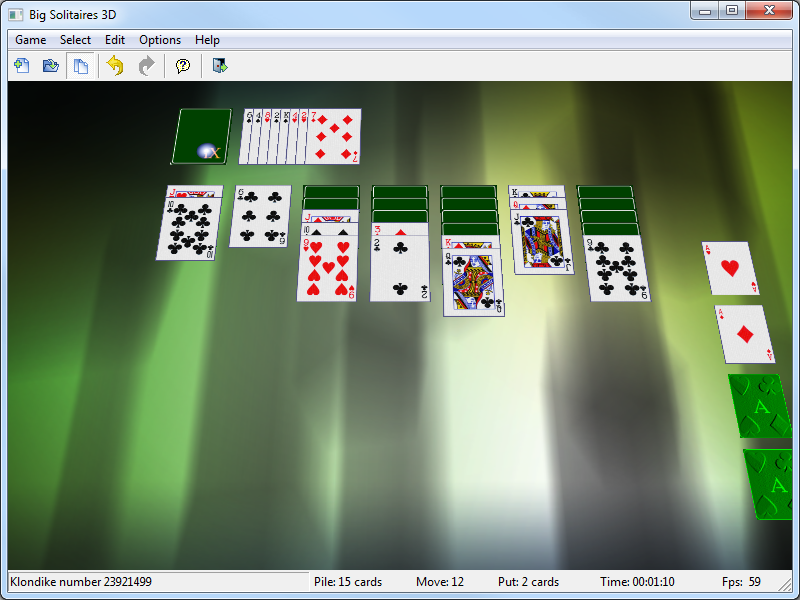Open the Help question mark icon

pyautogui.click(x=182, y=66)
